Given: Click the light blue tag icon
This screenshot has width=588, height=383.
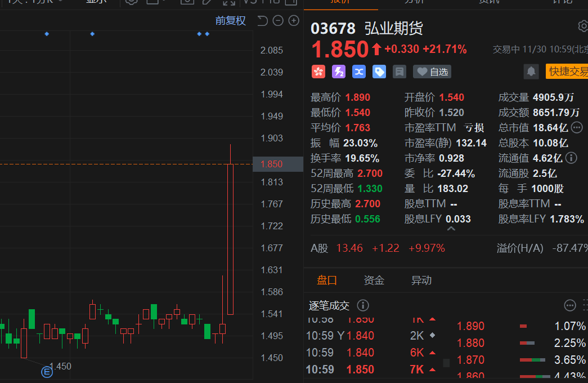Looking at the screenshot, I should 379,72.
